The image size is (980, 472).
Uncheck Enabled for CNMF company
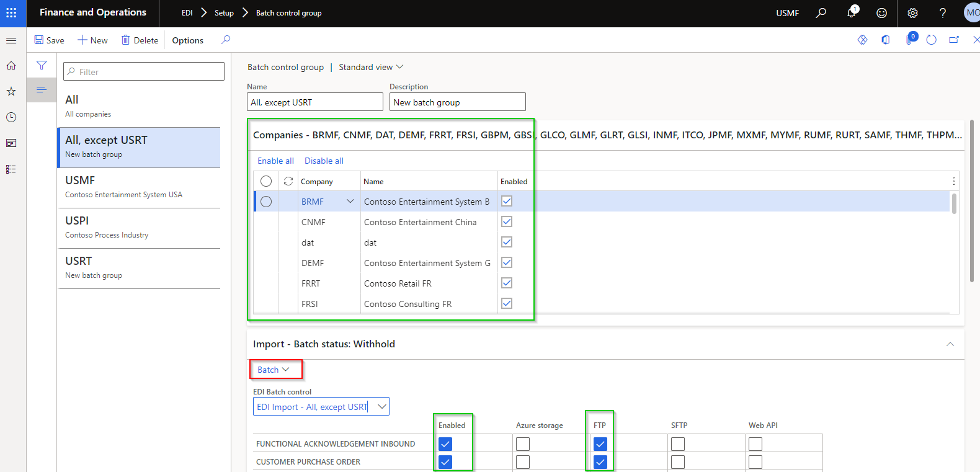(x=507, y=221)
